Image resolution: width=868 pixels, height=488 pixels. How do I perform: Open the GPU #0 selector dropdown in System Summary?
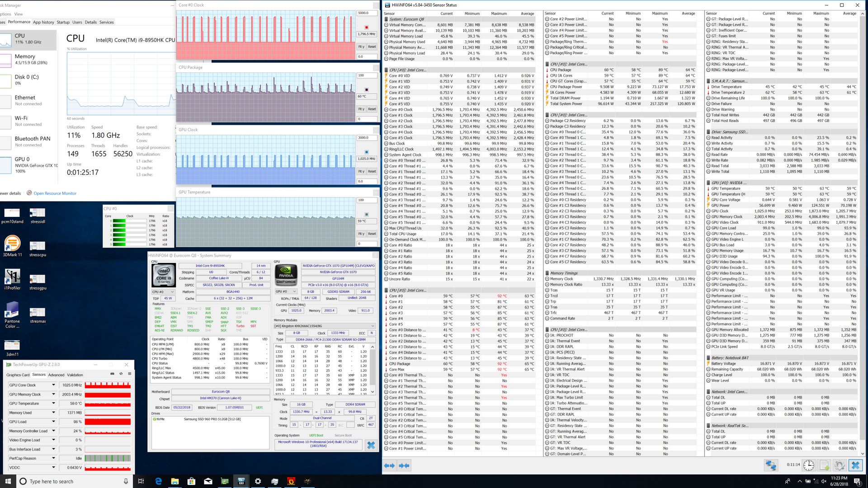[x=286, y=291]
